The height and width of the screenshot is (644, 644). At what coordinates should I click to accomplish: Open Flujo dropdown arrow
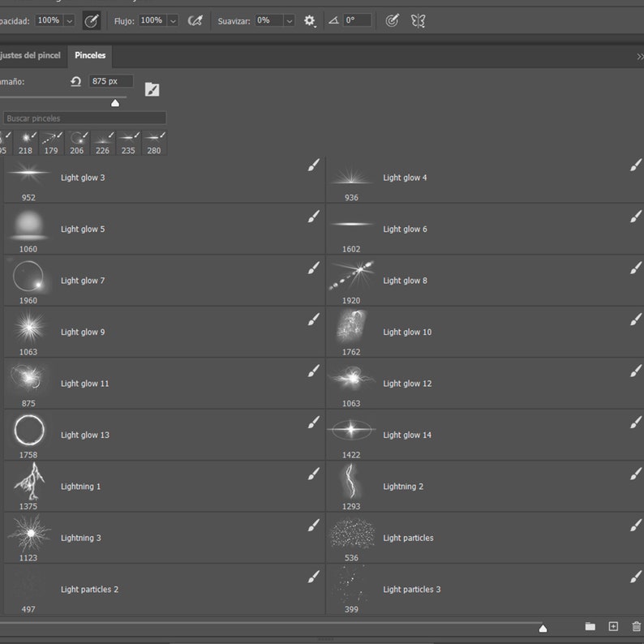pyautogui.click(x=173, y=20)
